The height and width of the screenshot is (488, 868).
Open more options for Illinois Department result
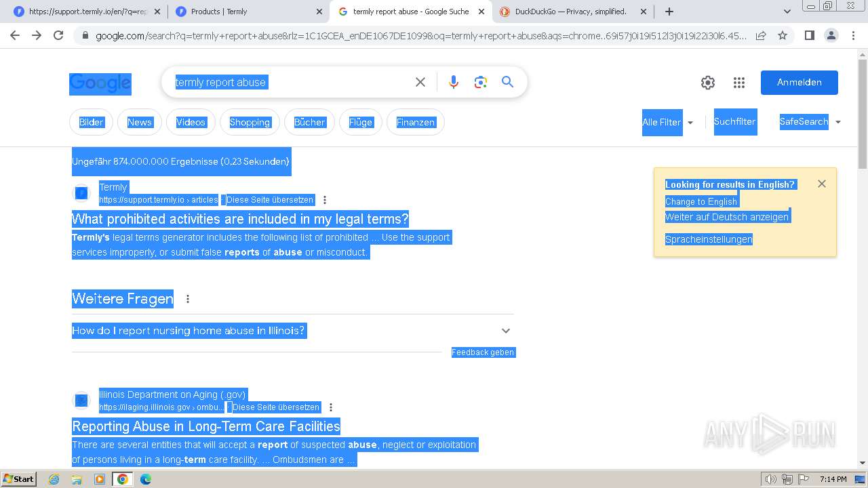(x=331, y=407)
